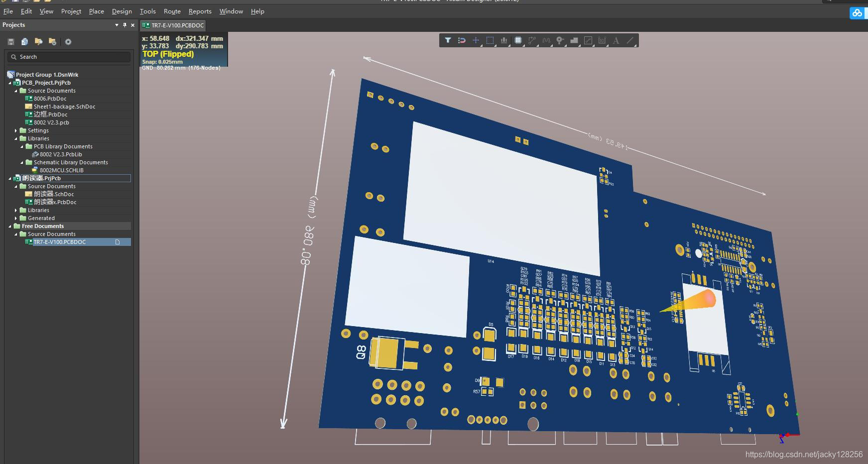Select the Place Component chip tool
This screenshot has width=868, height=464.
518,40
